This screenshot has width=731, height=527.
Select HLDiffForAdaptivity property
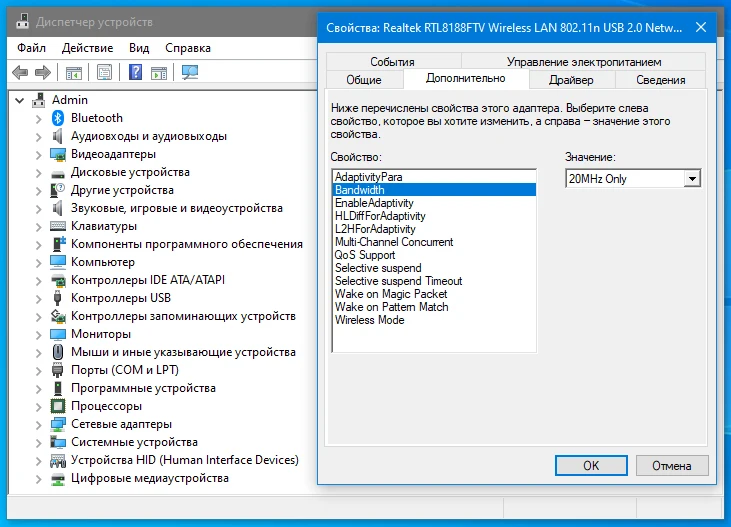coord(434,216)
